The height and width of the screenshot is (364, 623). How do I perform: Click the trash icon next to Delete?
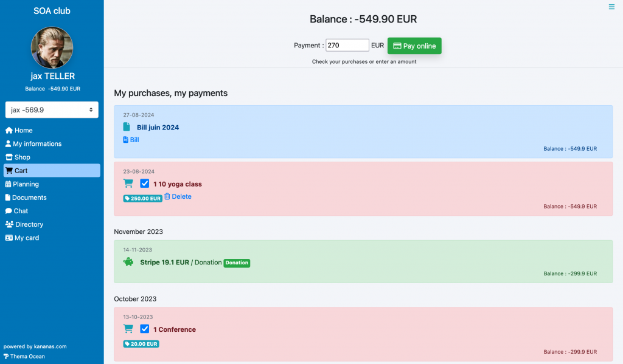point(167,196)
